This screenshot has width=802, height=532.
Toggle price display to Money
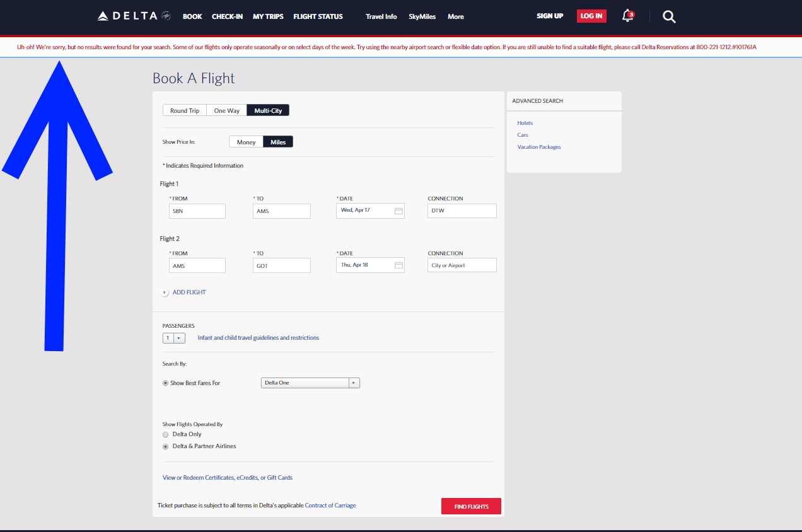click(246, 142)
